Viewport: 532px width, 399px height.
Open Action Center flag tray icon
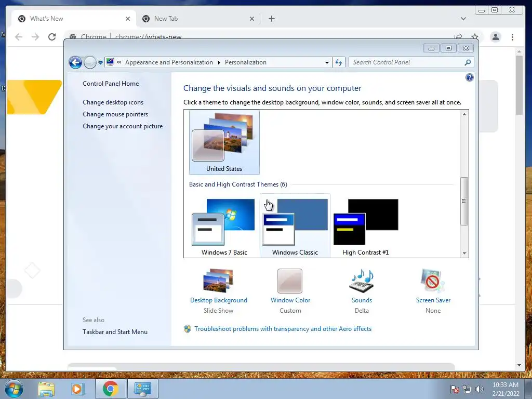(x=455, y=389)
